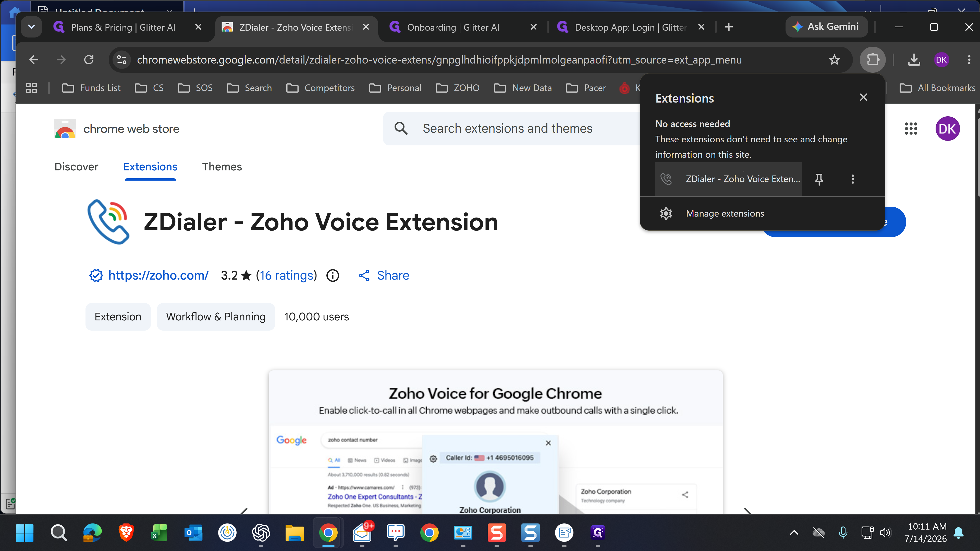Open the Pacer bookmark folder

pyautogui.click(x=586, y=88)
